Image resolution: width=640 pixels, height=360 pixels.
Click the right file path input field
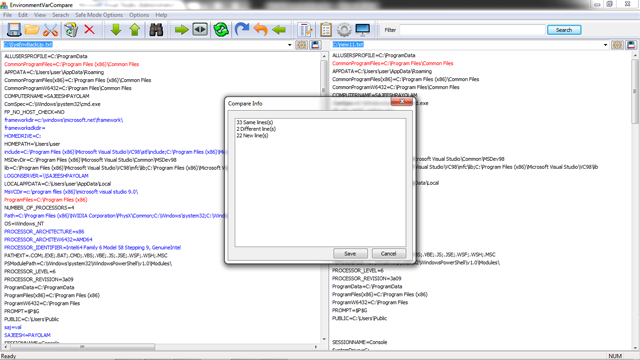point(467,44)
